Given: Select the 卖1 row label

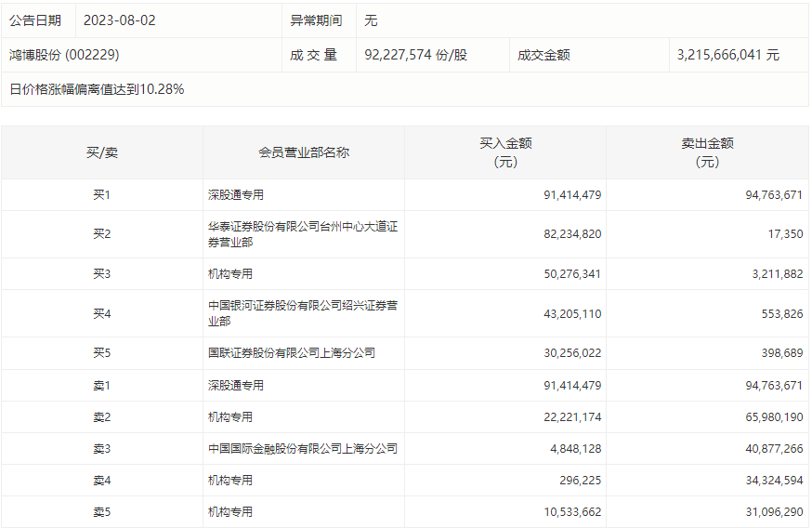Looking at the screenshot, I should [102, 386].
